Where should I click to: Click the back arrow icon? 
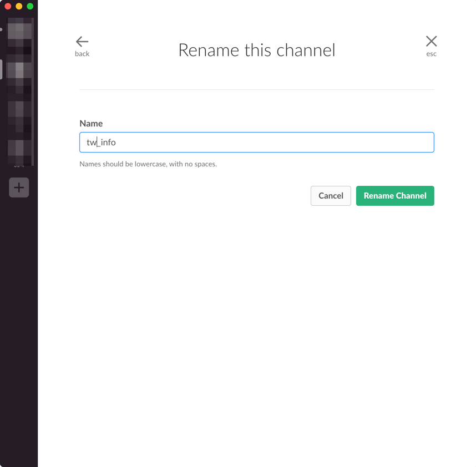(x=82, y=42)
